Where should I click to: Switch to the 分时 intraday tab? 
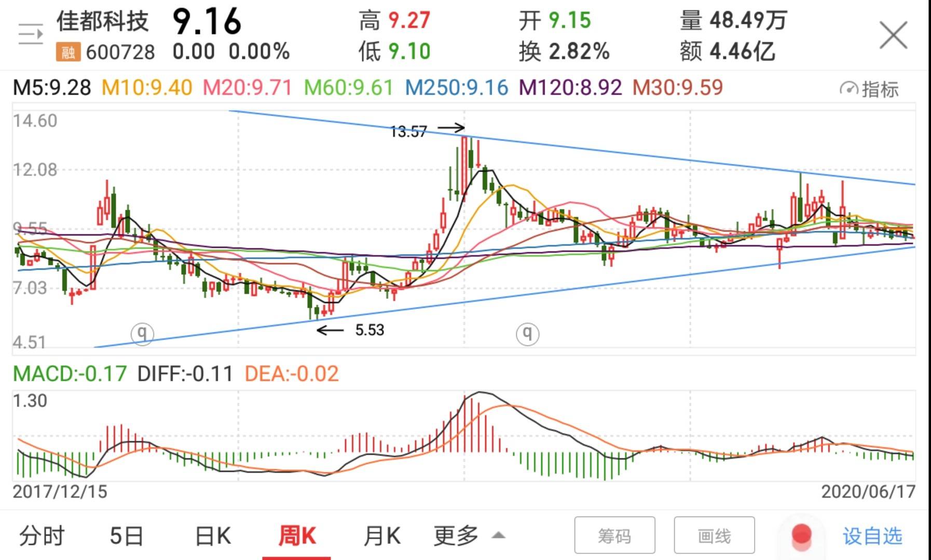click(42, 536)
